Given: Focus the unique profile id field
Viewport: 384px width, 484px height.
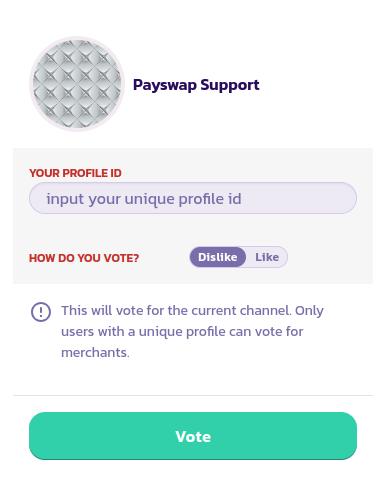Looking at the screenshot, I should [193, 198].
